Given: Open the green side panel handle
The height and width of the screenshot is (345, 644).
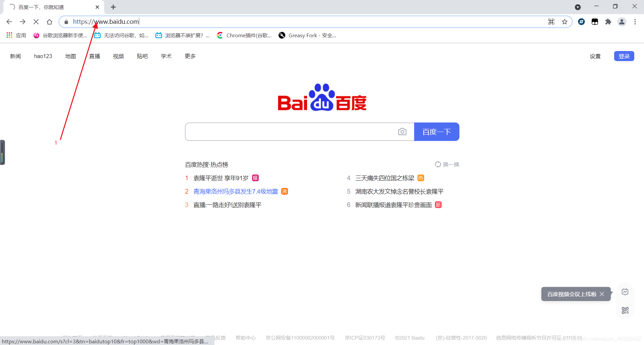Looking at the screenshot, I should point(2,152).
